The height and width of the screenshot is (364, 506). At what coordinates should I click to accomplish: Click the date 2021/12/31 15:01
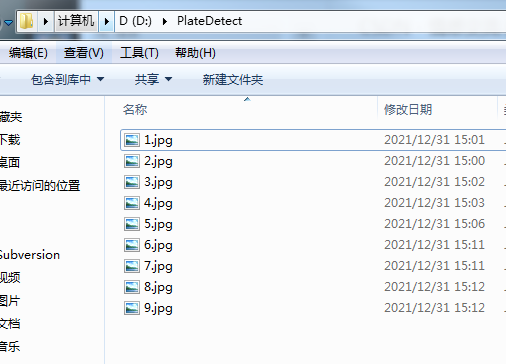click(x=434, y=140)
